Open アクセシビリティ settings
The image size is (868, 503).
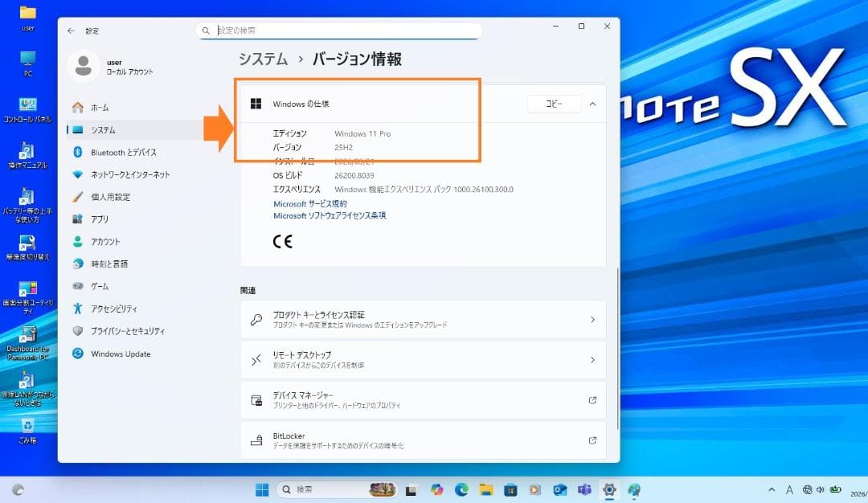tap(136, 309)
